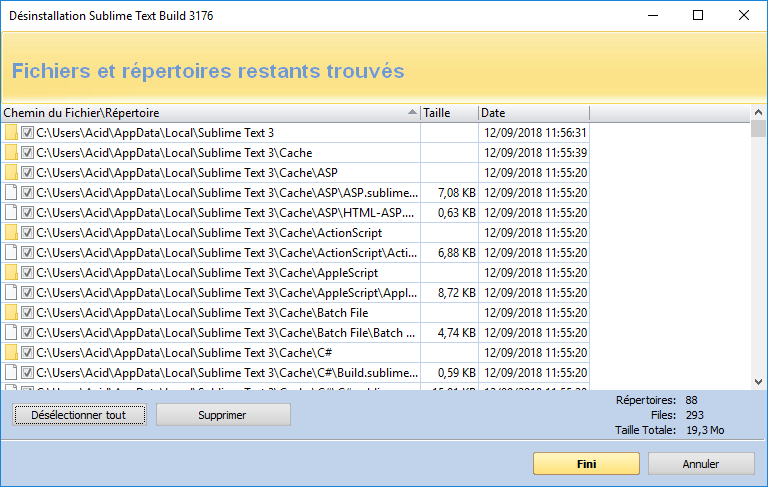This screenshot has width=769, height=488.
Task: Toggle checkbox for AppleScript\Appl... file
Action: click(x=27, y=293)
